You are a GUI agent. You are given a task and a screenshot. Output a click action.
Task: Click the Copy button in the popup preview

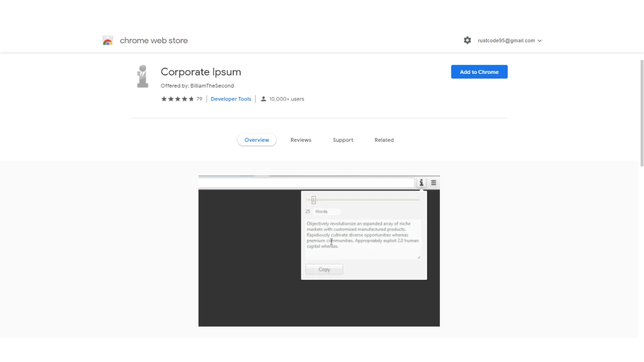(x=324, y=269)
